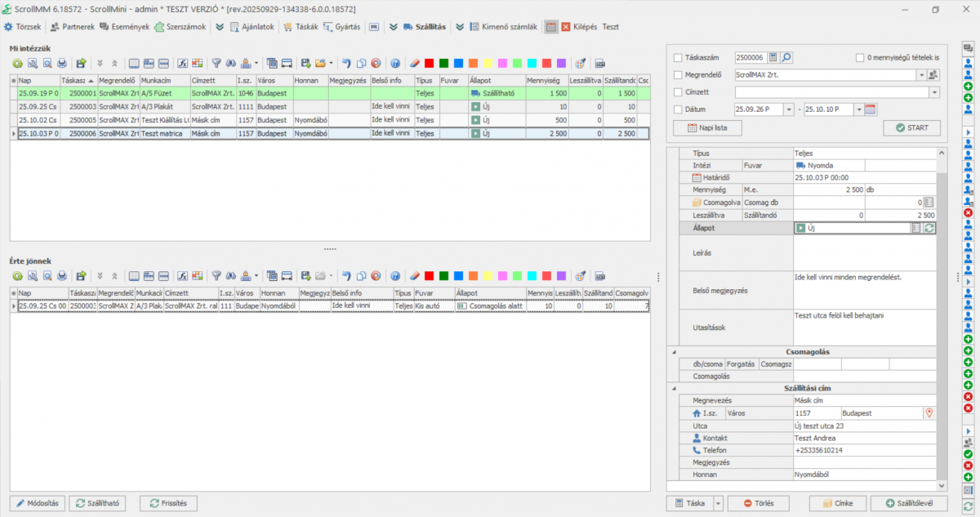980x517 pixels.
Task: Click the calendar icon beside the end date field
Action: tap(870, 109)
